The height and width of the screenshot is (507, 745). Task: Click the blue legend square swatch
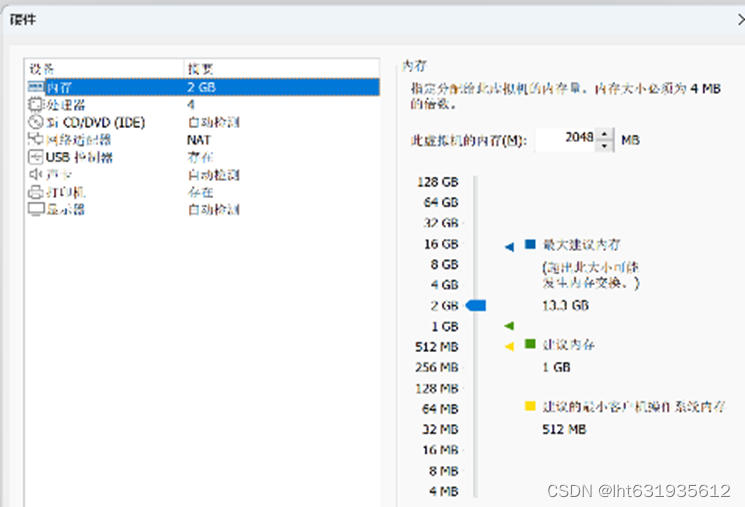[x=530, y=244]
